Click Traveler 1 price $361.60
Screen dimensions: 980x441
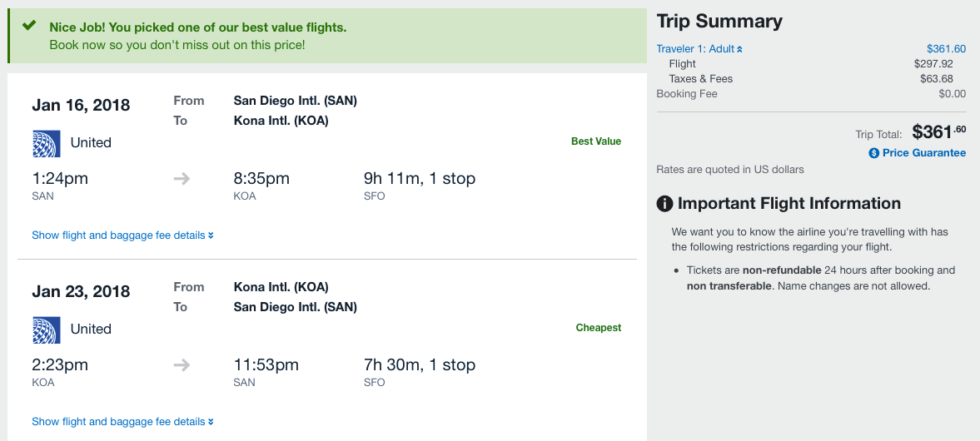click(946, 49)
